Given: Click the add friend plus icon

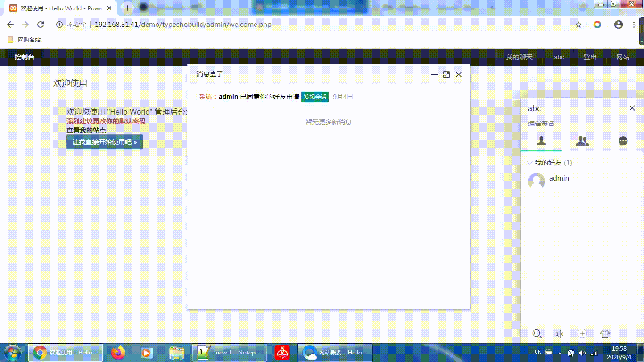Looking at the screenshot, I should (x=582, y=334).
